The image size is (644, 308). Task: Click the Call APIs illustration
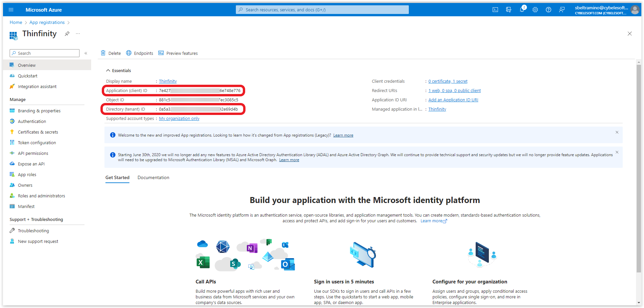point(245,255)
